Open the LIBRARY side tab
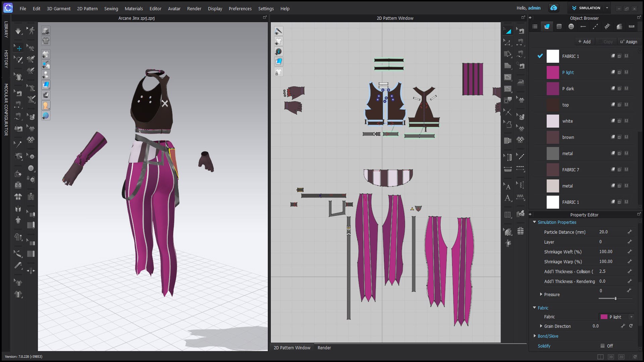The width and height of the screenshot is (644, 362). tap(6, 29)
